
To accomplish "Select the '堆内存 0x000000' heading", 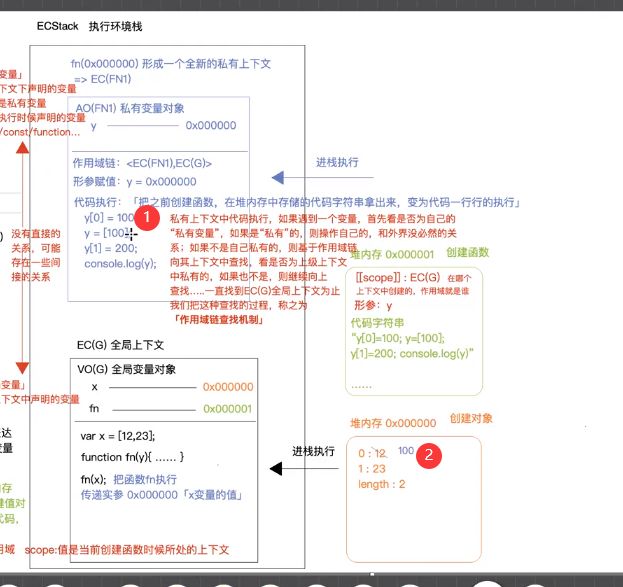I will [x=393, y=423].
